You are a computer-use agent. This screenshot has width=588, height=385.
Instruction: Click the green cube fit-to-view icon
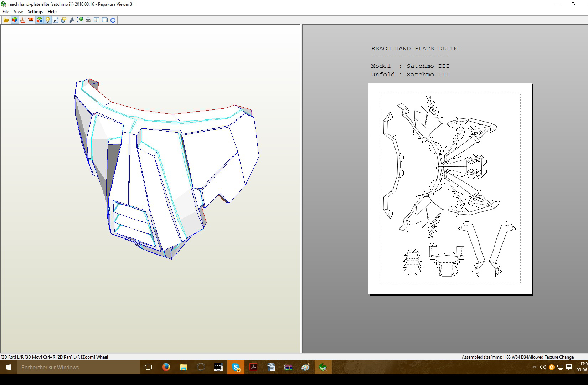tap(80, 20)
